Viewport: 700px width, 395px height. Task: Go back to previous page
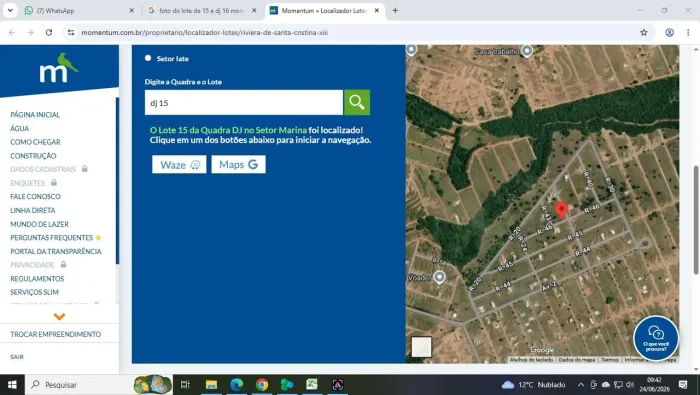pos(12,32)
